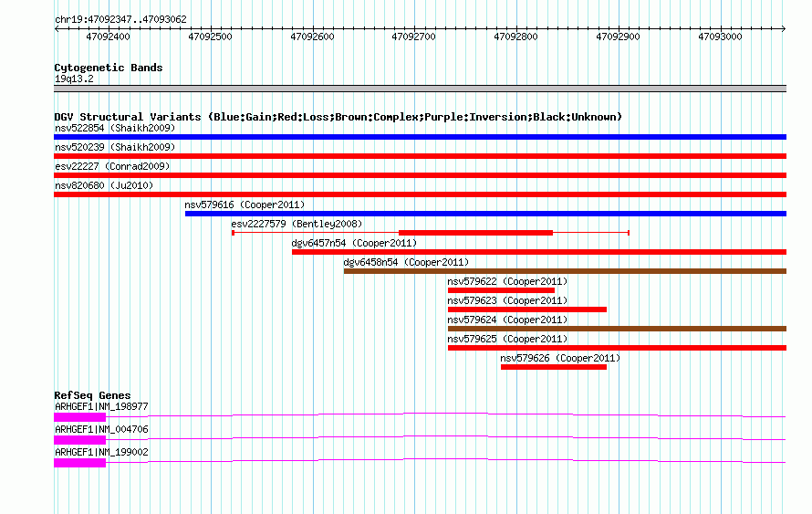Image resolution: width=812 pixels, height=514 pixels.
Task: Click the nsv579625 (Cooper2011) variant label
Action: click(506, 339)
